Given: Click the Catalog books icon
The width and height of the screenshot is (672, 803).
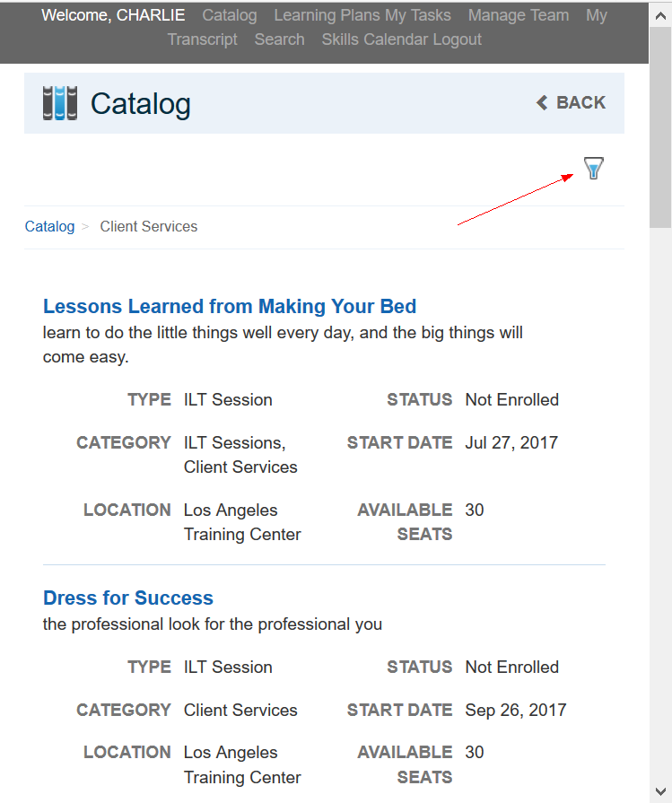Looking at the screenshot, I should coord(60,103).
